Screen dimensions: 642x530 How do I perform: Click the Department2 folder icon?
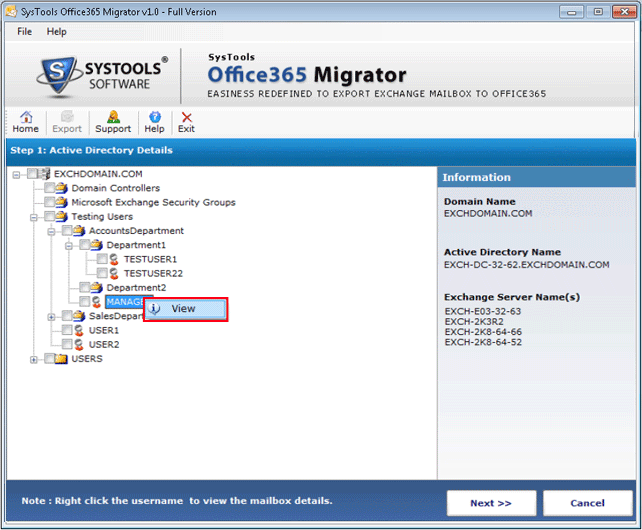97,288
